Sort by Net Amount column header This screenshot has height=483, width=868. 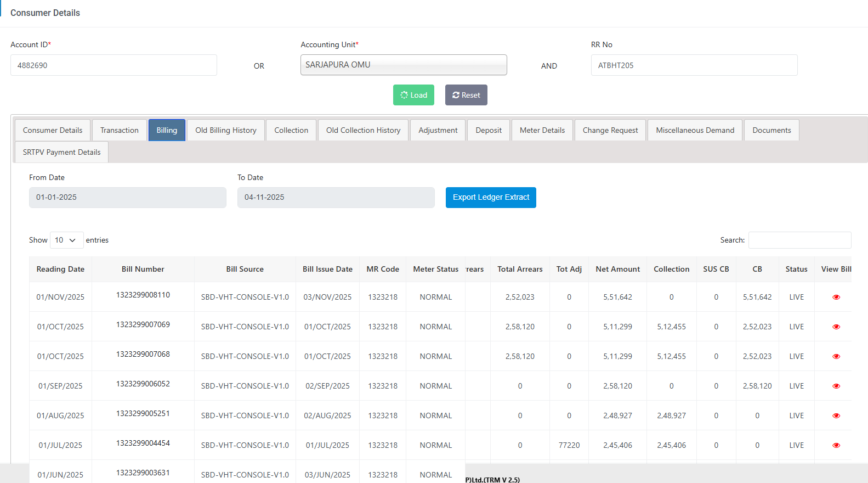(617, 269)
